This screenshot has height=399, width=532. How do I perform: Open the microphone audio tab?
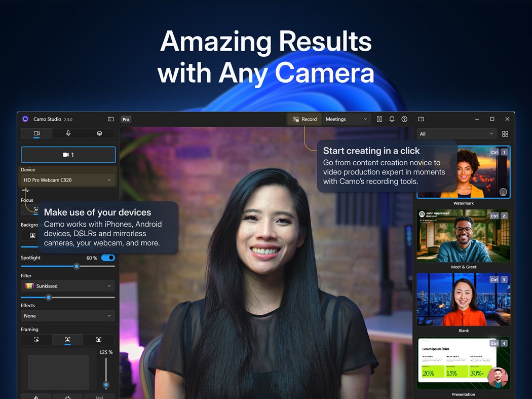68,133
